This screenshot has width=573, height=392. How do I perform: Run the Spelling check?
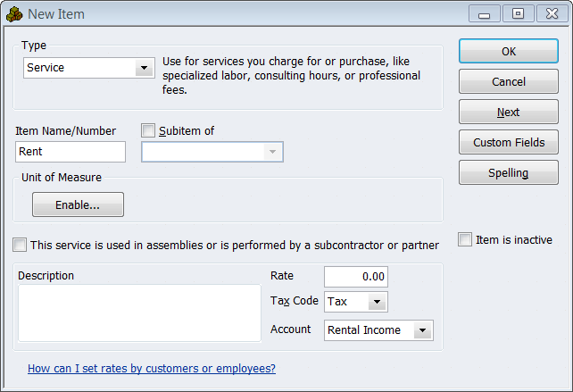(509, 173)
